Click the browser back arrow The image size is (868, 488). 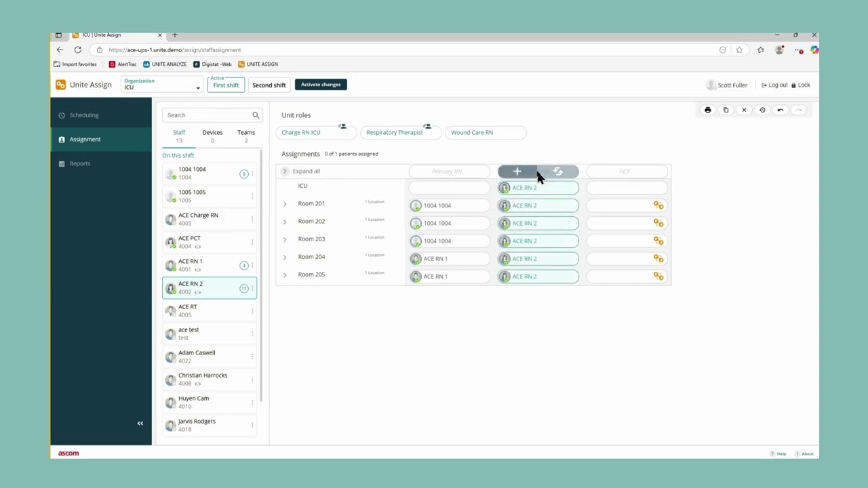click(x=60, y=49)
